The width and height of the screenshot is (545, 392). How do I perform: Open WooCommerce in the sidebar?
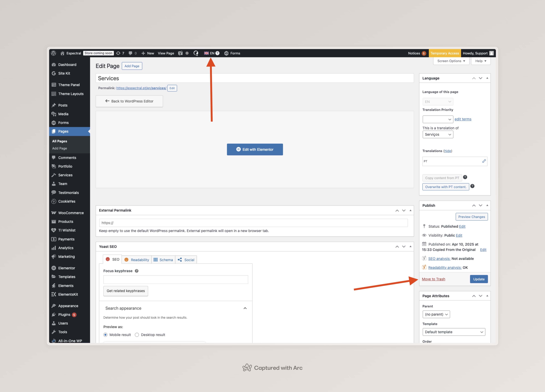coord(71,213)
